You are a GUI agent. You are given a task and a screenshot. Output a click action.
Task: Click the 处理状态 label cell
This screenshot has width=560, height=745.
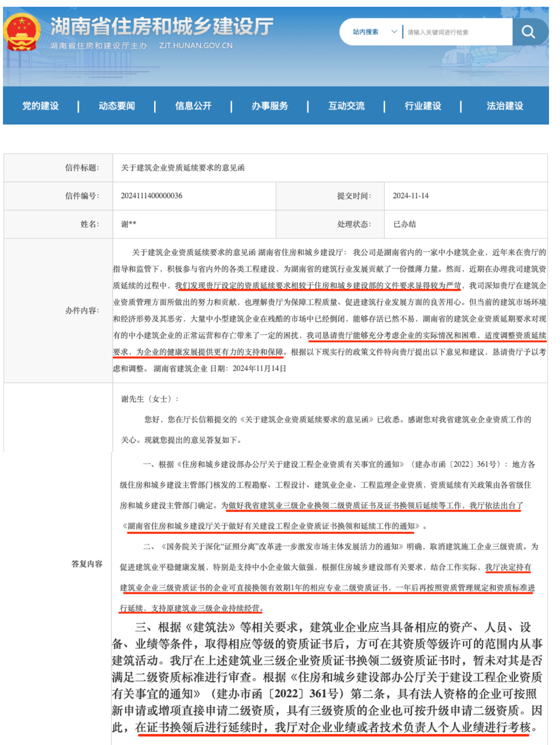(330, 224)
